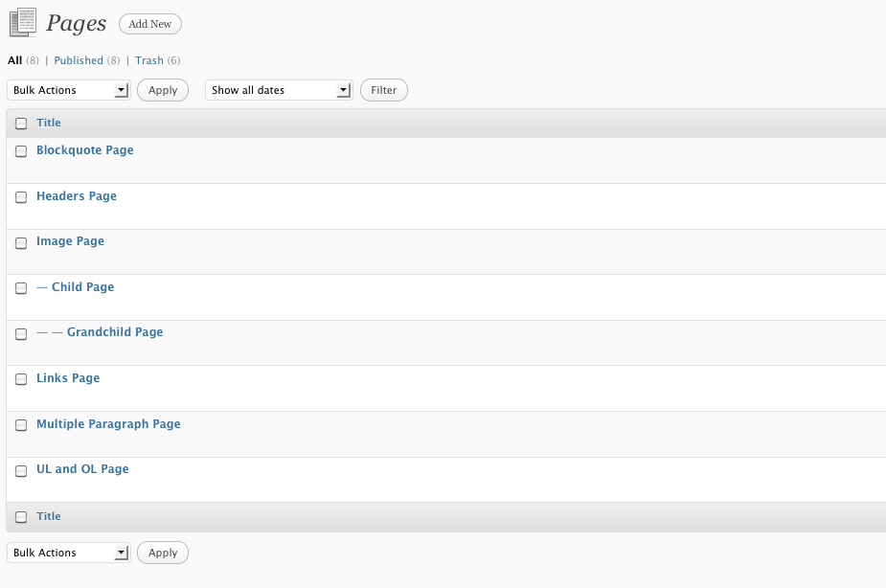Toggle the select-all checkbox in table header
The width and height of the screenshot is (886, 588).
[21, 124]
